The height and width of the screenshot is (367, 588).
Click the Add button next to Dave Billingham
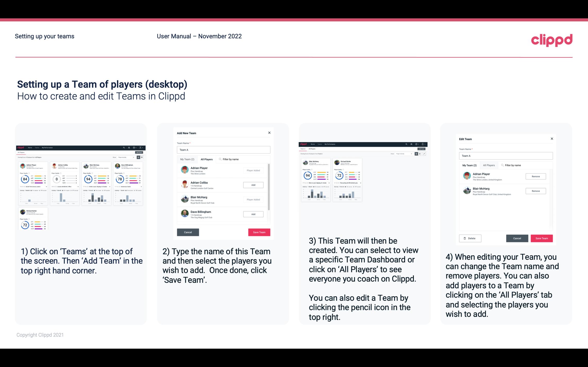(x=252, y=214)
